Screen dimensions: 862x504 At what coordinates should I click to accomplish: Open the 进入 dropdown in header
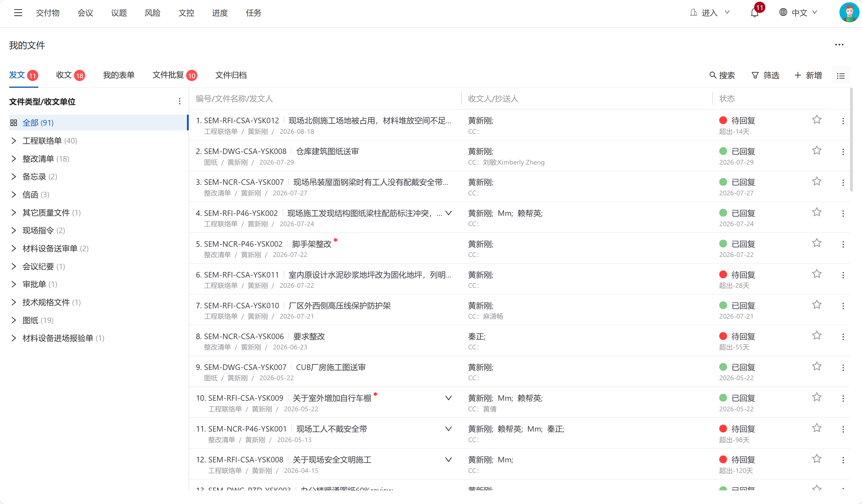[x=710, y=13]
